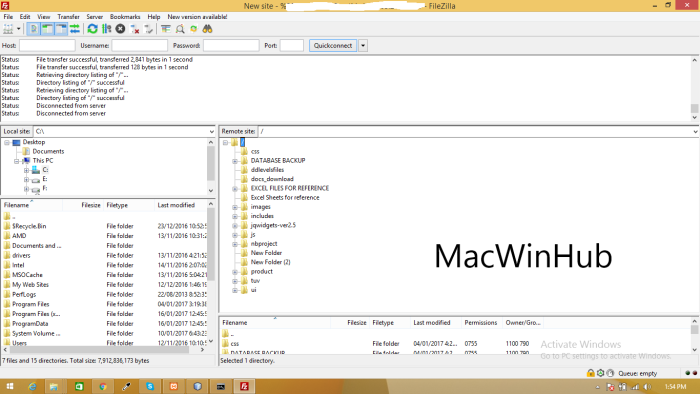This screenshot has width=700, height=394.
Task: Open the Quickconnect history dropdown
Action: [x=363, y=46]
